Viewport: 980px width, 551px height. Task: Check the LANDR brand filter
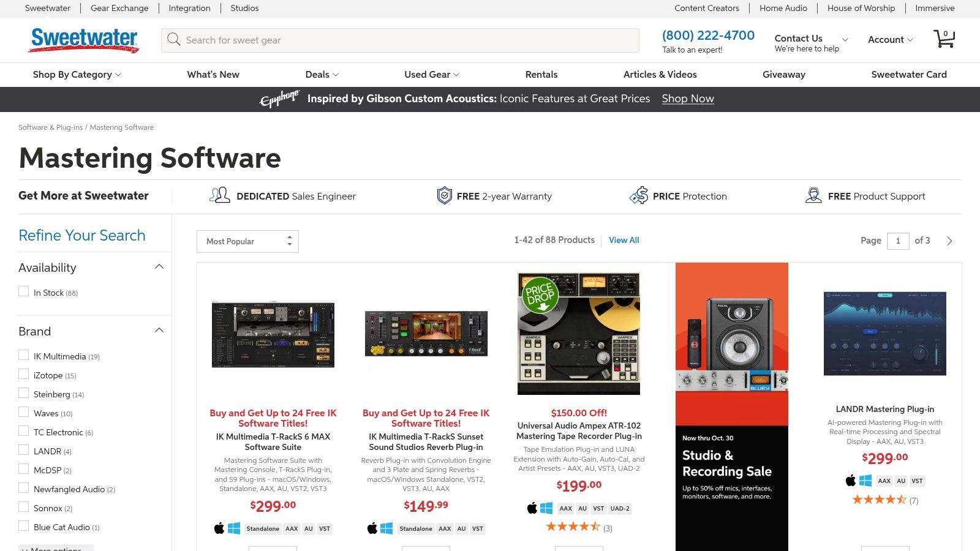[x=24, y=450]
